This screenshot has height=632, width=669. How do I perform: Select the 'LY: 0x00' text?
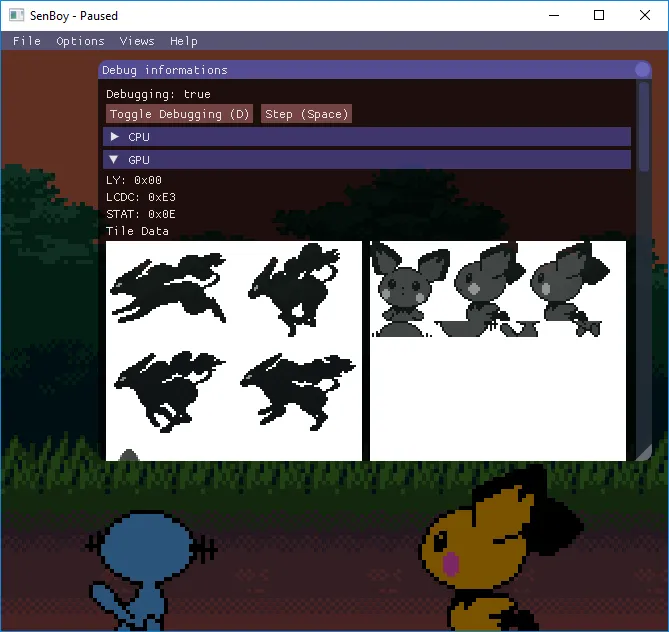(134, 180)
